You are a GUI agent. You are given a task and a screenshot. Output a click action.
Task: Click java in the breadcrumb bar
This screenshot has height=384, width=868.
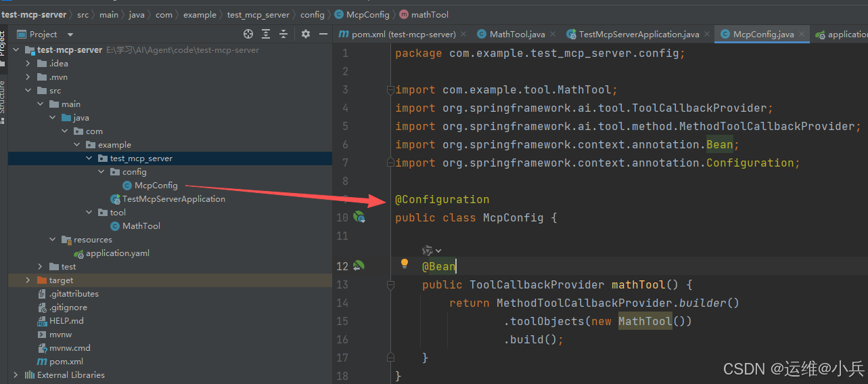click(x=137, y=14)
